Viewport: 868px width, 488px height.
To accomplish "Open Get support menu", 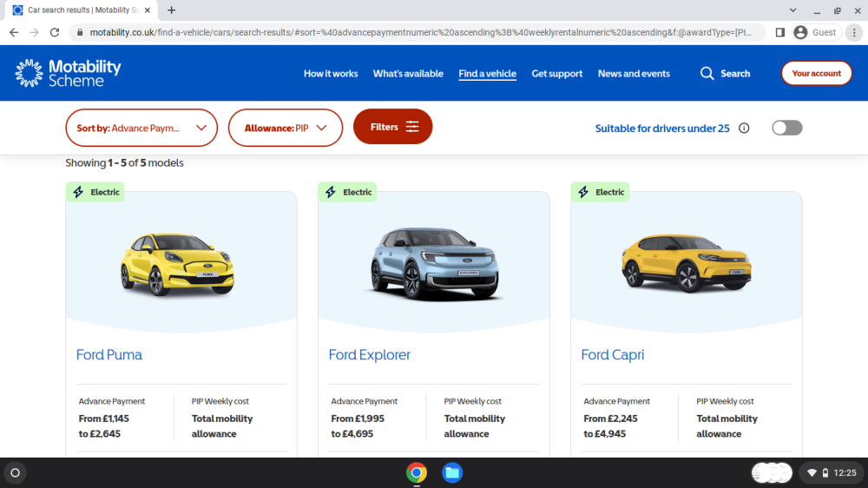I will tap(557, 73).
